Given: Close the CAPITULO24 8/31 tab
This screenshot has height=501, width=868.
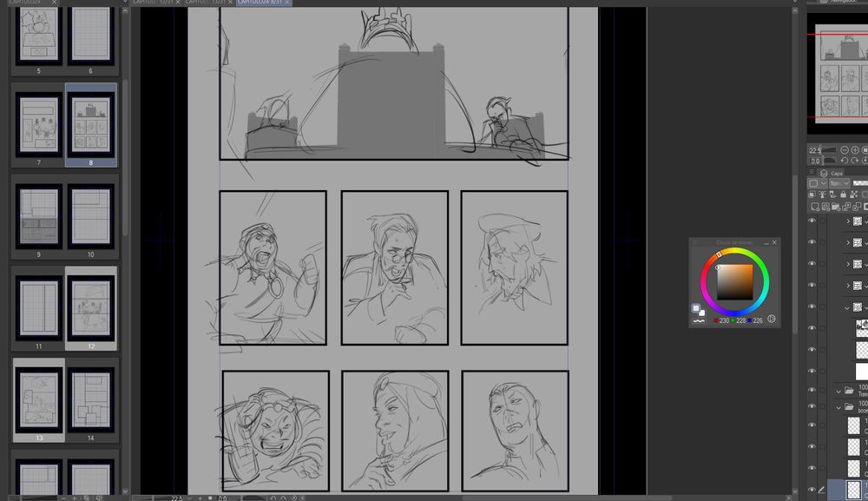Looking at the screenshot, I should tap(287, 3).
